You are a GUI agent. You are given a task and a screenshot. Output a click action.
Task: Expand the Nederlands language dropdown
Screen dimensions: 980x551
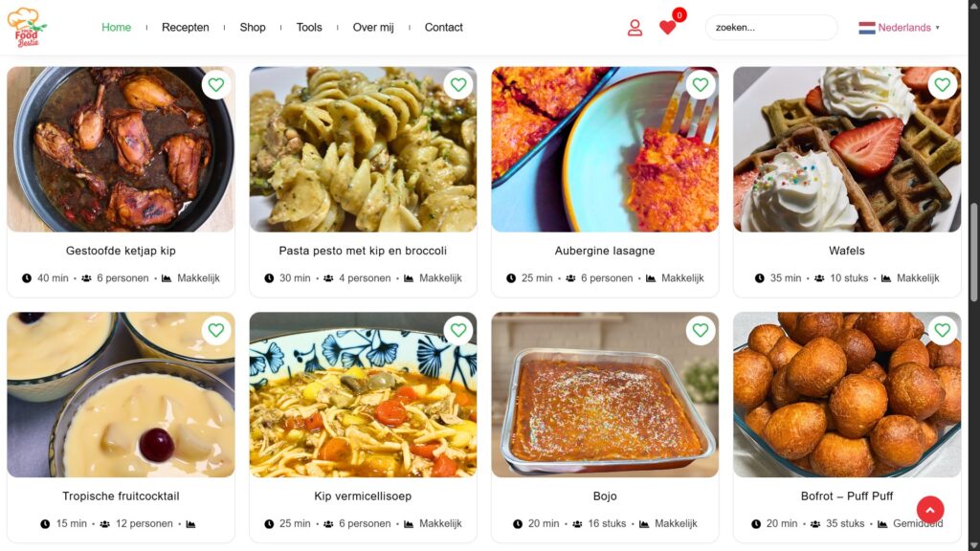[899, 28]
